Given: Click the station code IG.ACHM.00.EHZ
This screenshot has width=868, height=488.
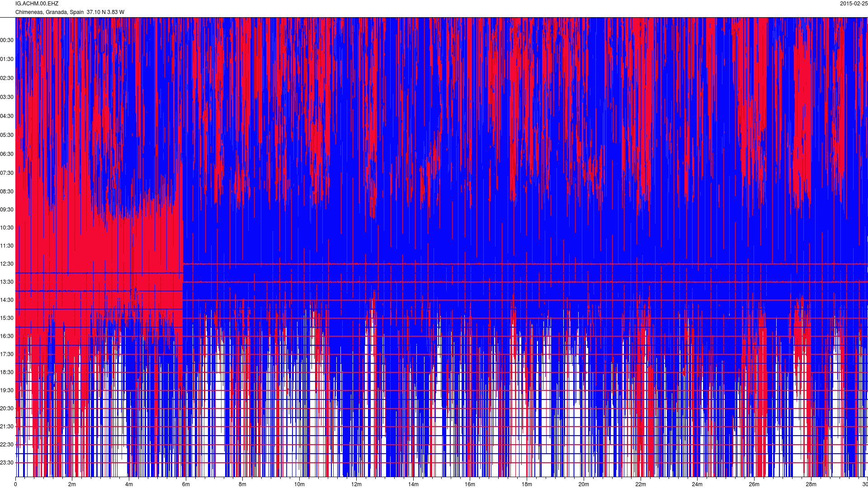Looking at the screenshot, I should tap(37, 4).
